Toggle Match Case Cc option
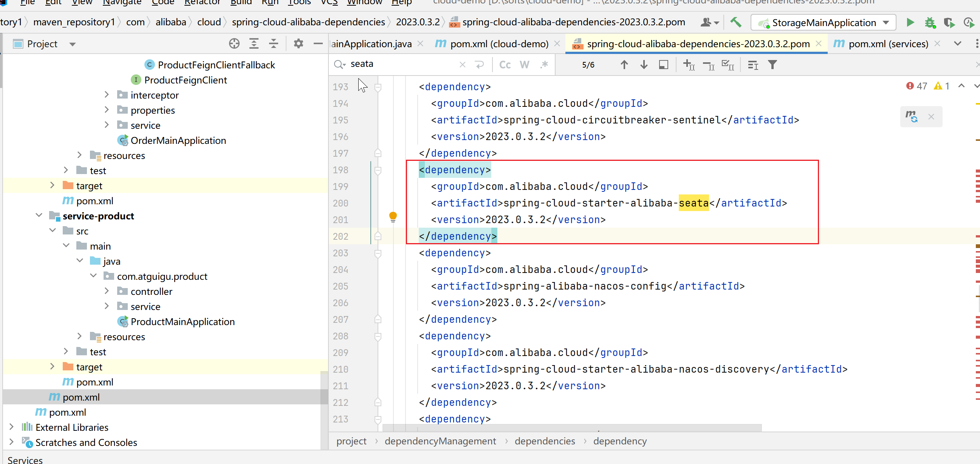This screenshot has height=464, width=980. coord(505,65)
